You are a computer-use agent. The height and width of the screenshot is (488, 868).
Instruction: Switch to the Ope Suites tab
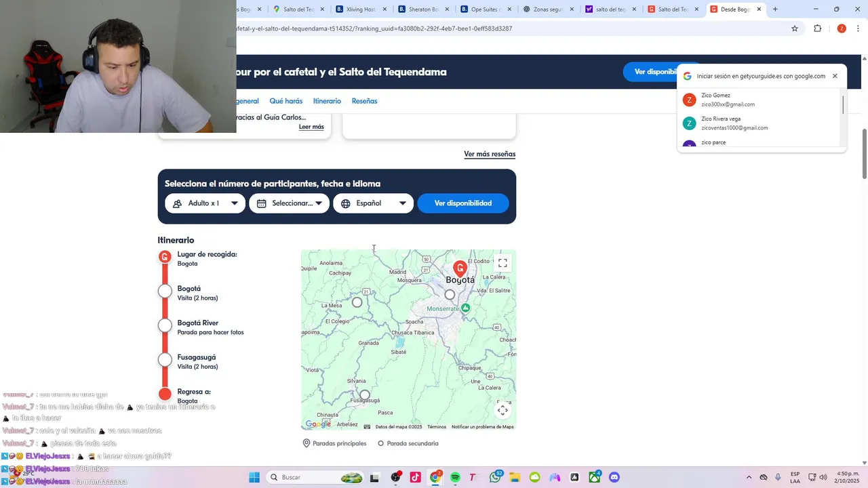tap(486, 9)
